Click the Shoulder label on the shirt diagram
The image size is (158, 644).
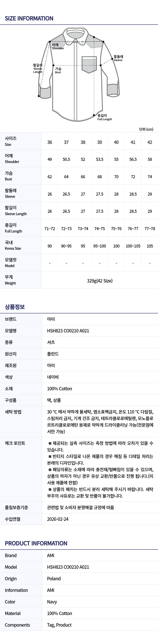(x=58, y=47)
